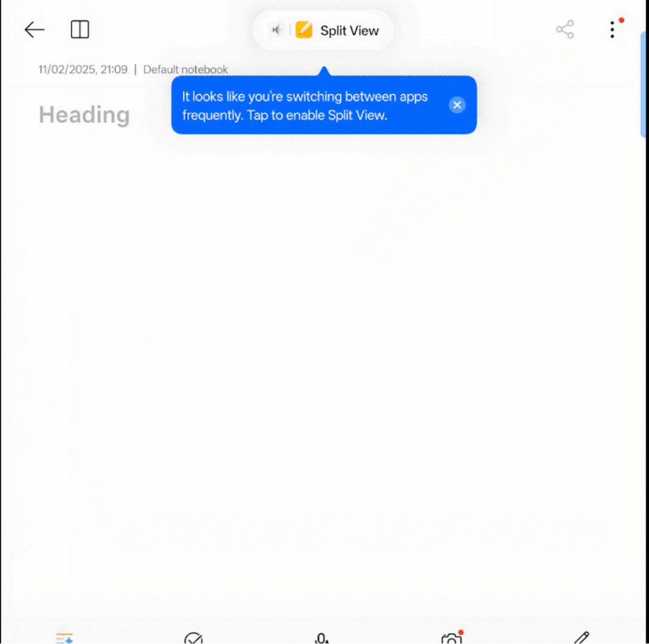Open the dual-pane layout icon

[x=80, y=30]
